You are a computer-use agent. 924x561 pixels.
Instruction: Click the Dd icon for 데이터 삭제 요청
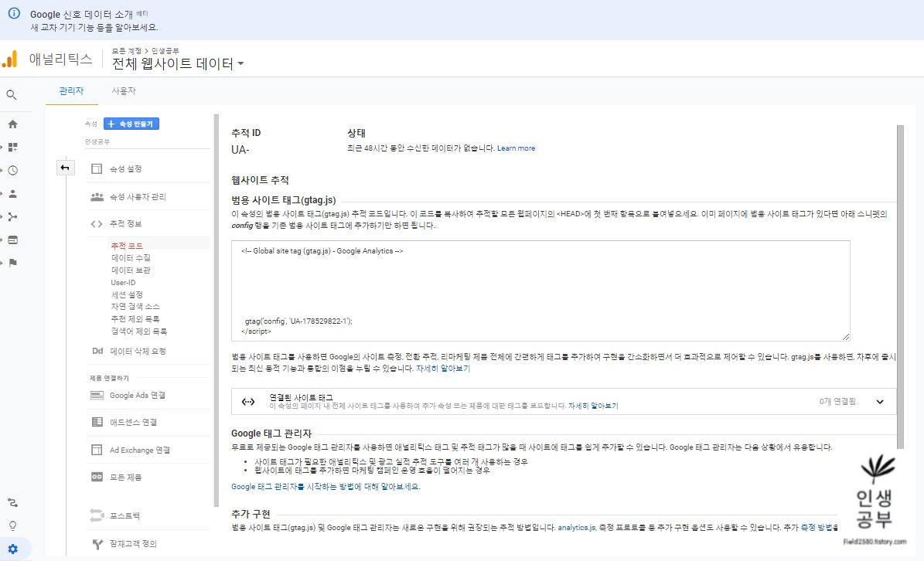click(97, 351)
